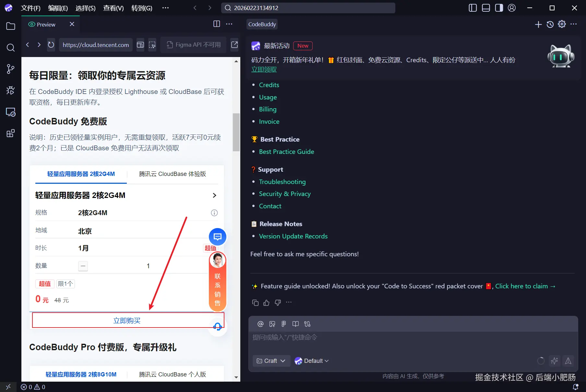Go forward in the preview browser
The image size is (586, 392).
click(39, 45)
